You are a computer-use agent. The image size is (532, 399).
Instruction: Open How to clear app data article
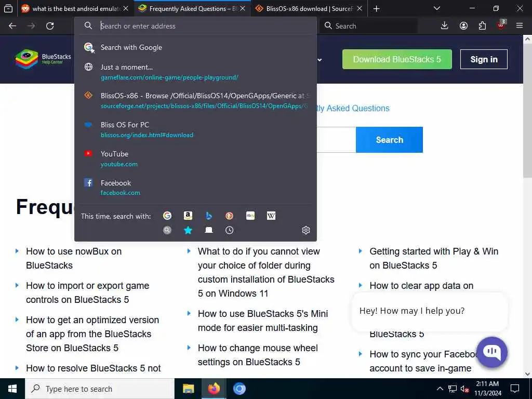pyautogui.click(x=421, y=286)
